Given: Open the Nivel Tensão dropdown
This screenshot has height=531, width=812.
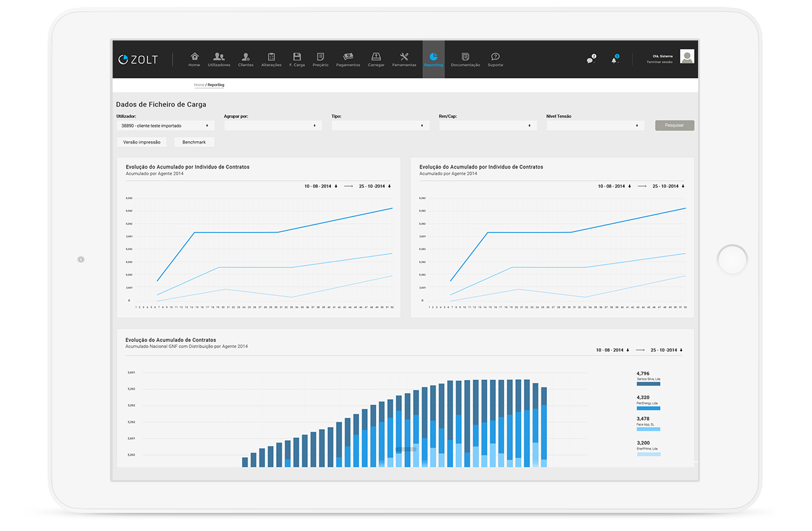Looking at the screenshot, I should [595, 126].
